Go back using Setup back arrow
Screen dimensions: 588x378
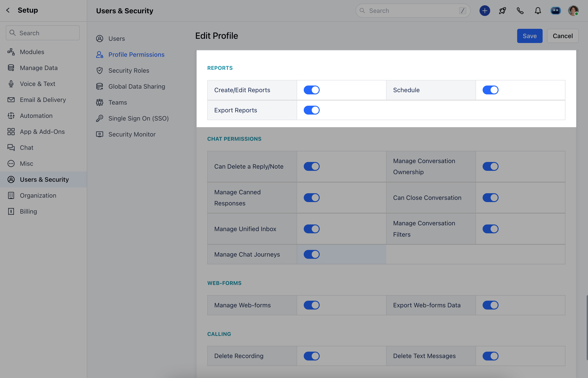(8, 10)
